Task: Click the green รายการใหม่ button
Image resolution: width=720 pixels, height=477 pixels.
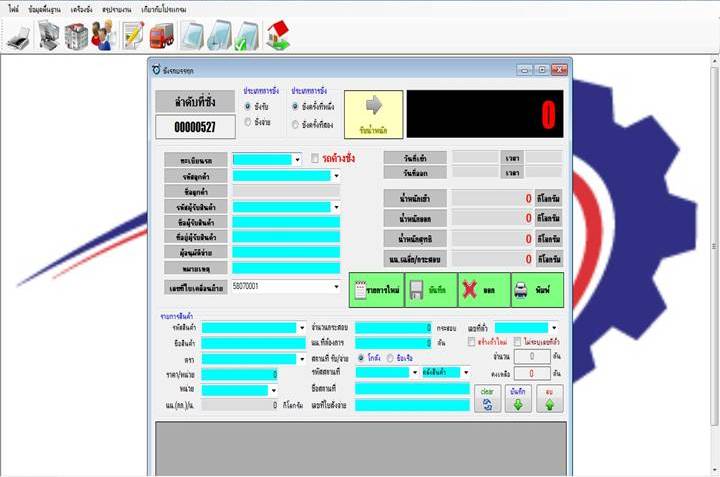Action: pyautogui.click(x=377, y=290)
